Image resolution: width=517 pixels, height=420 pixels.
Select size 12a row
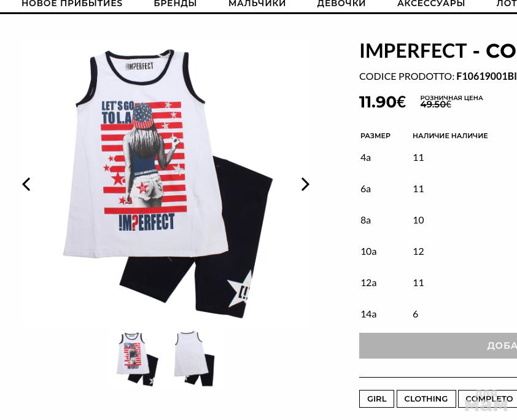click(x=438, y=283)
